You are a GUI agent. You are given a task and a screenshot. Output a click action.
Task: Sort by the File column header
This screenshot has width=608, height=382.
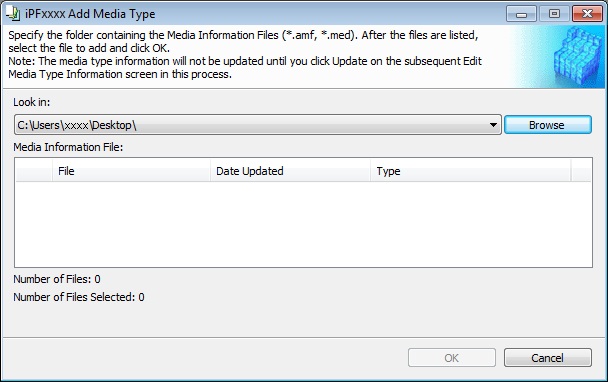(131, 171)
